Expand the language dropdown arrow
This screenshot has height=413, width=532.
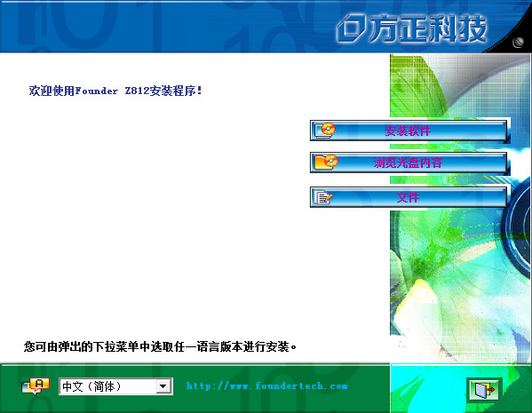tap(163, 386)
